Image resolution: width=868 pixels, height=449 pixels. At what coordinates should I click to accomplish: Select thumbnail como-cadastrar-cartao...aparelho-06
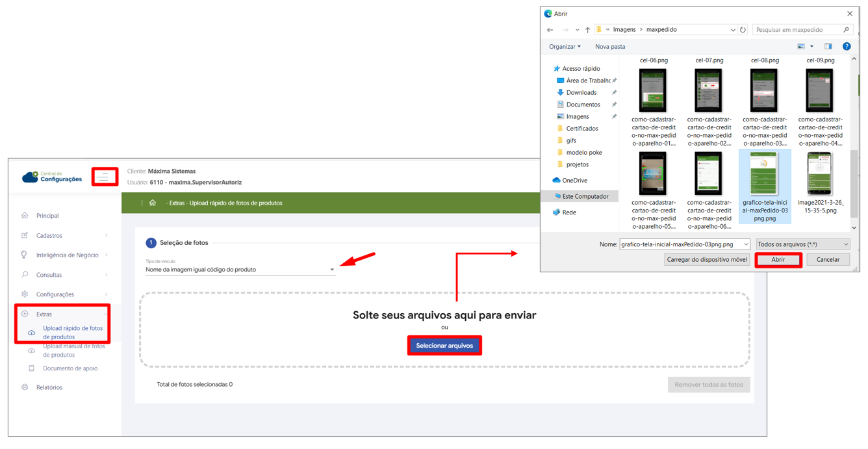click(x=709, y=173)
